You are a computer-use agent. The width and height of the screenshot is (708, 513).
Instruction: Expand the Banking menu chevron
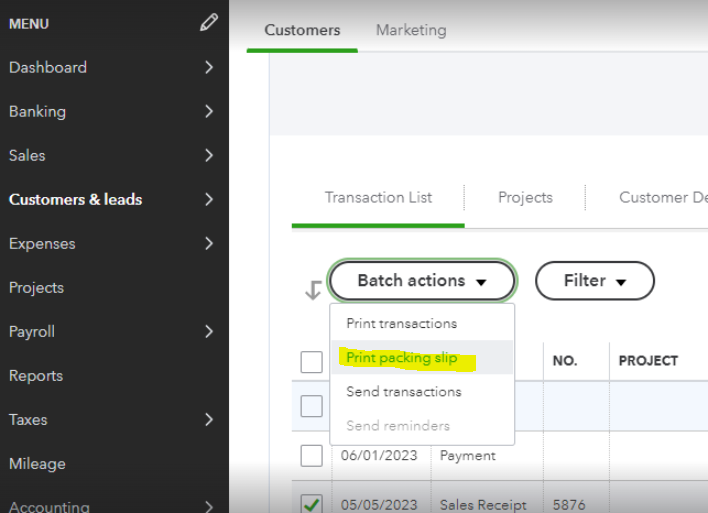(209, 111)
